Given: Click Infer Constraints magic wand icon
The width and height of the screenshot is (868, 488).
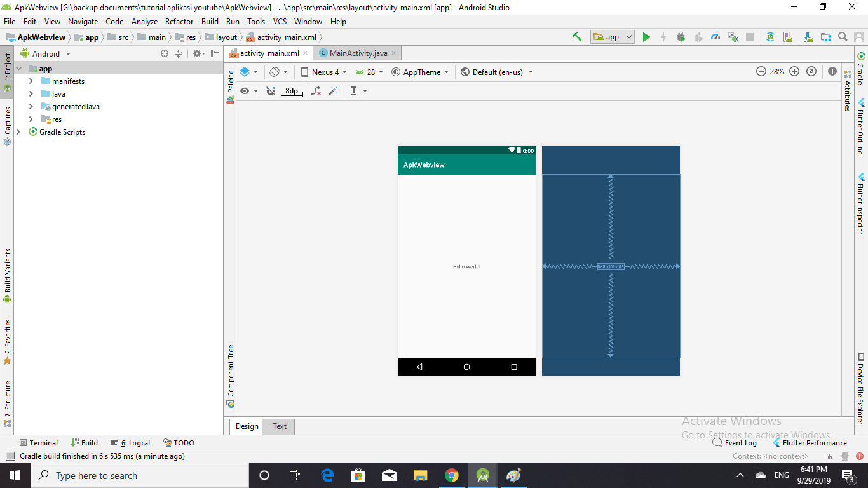Looking at the screenshot, I should point(333,91).
